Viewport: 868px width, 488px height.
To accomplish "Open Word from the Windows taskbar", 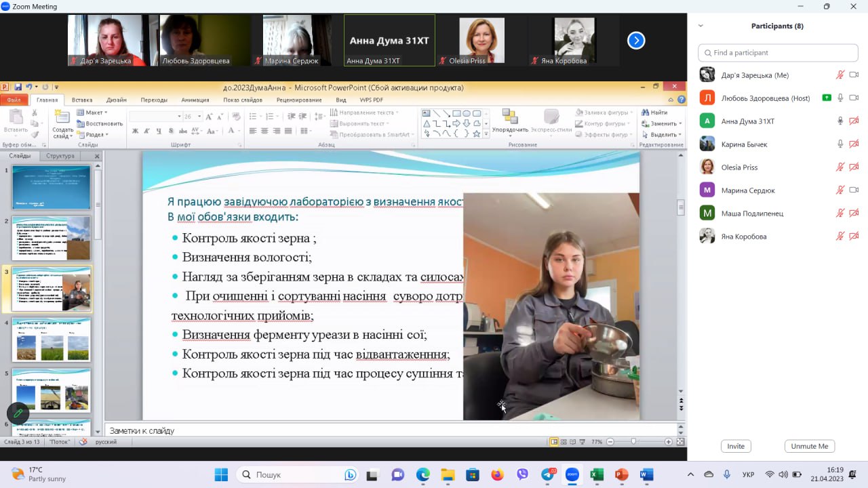I will tap(647, 474).
